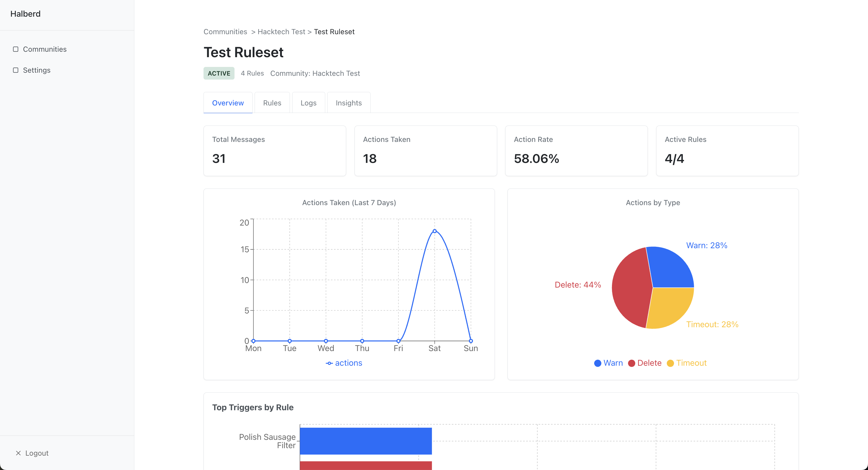The width and height of the screenshot is (868, 470).
Task: Click the Communities sidebar icon
Action: [15, 49]
